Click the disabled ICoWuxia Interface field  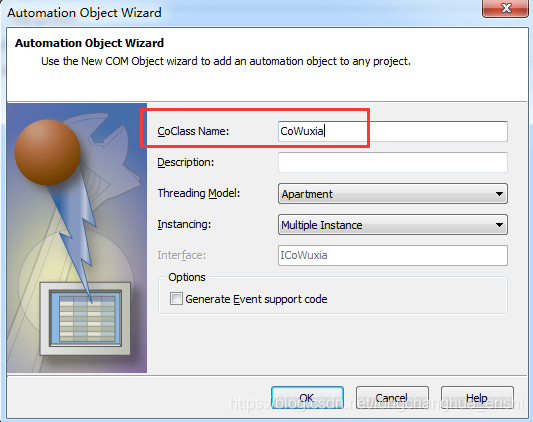393,255
